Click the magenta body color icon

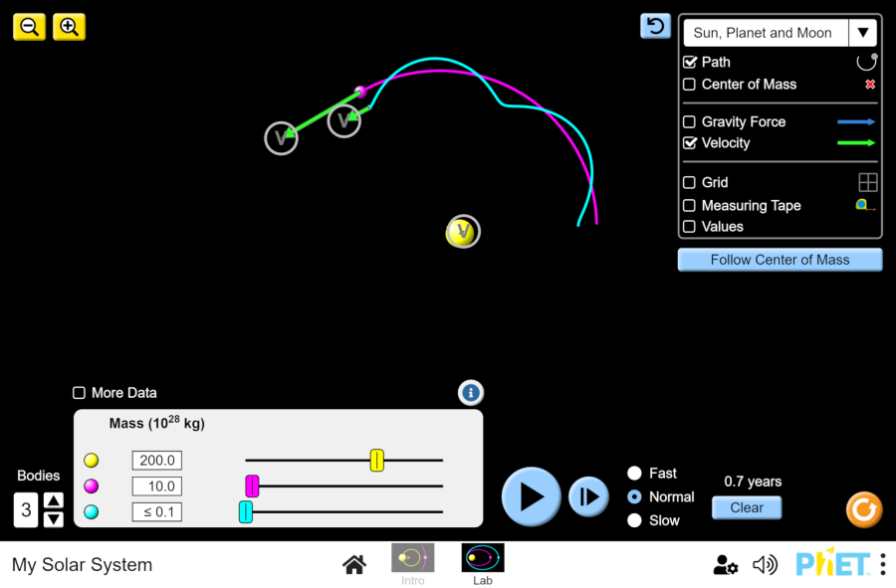[92, 487]
